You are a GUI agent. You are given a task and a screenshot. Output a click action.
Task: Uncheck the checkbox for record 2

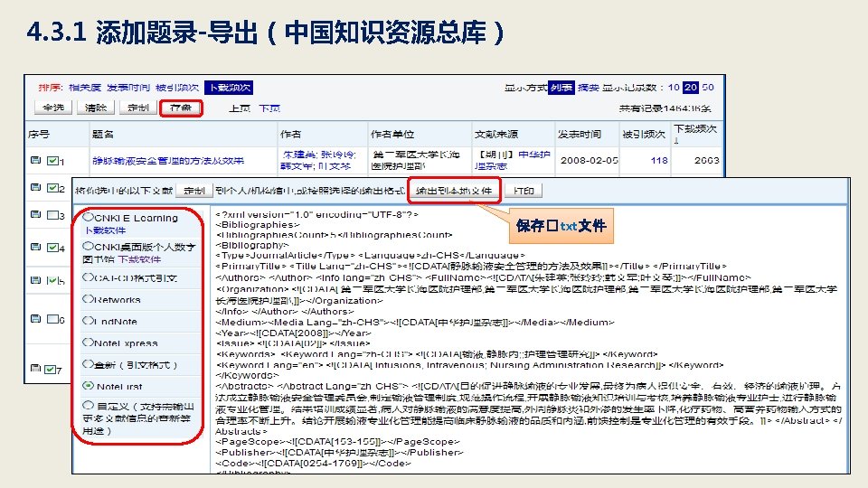pyautogui.click(x=52, y=188)
